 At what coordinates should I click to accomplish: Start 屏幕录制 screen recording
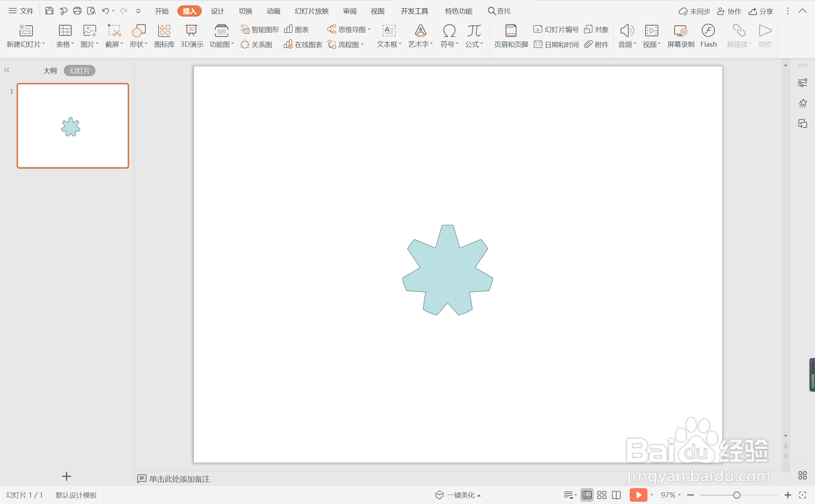681,36
